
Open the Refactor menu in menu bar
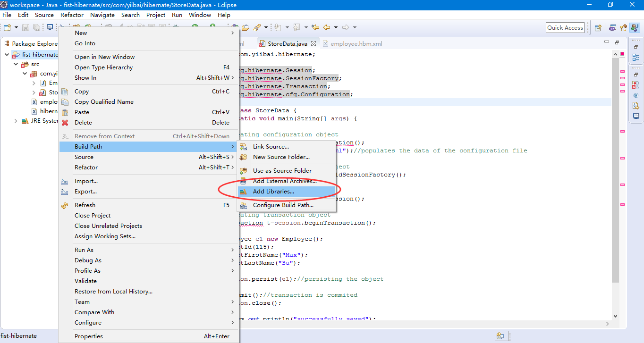tap(72, 15)
